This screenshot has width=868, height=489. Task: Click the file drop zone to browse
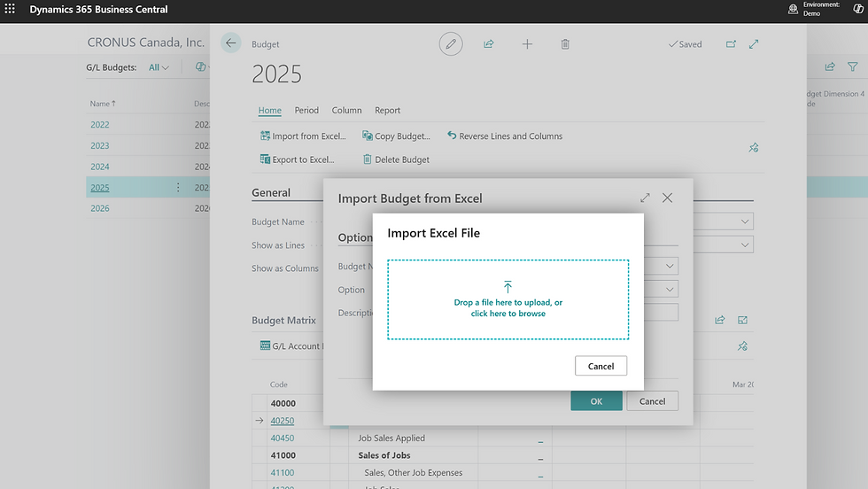[508, 299]
